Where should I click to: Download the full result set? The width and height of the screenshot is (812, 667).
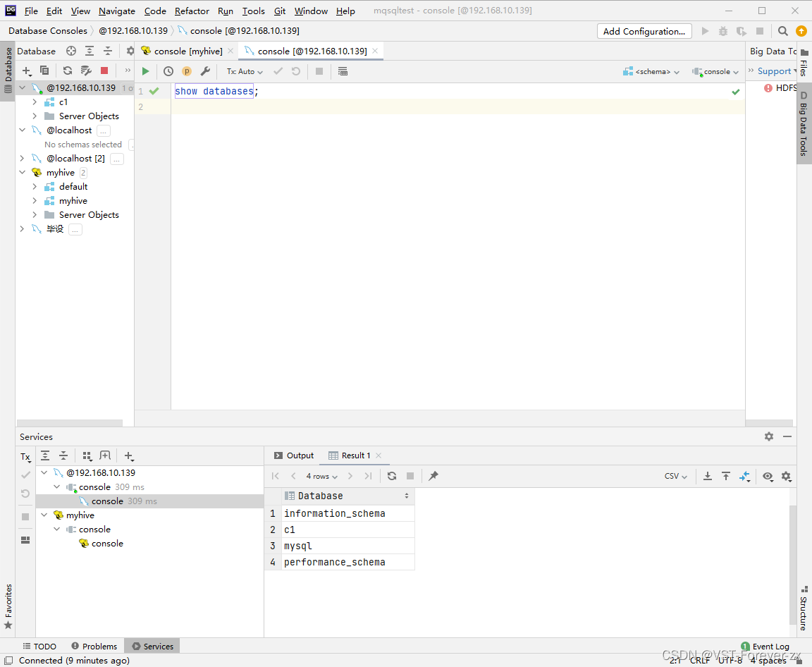click(708, 476)
